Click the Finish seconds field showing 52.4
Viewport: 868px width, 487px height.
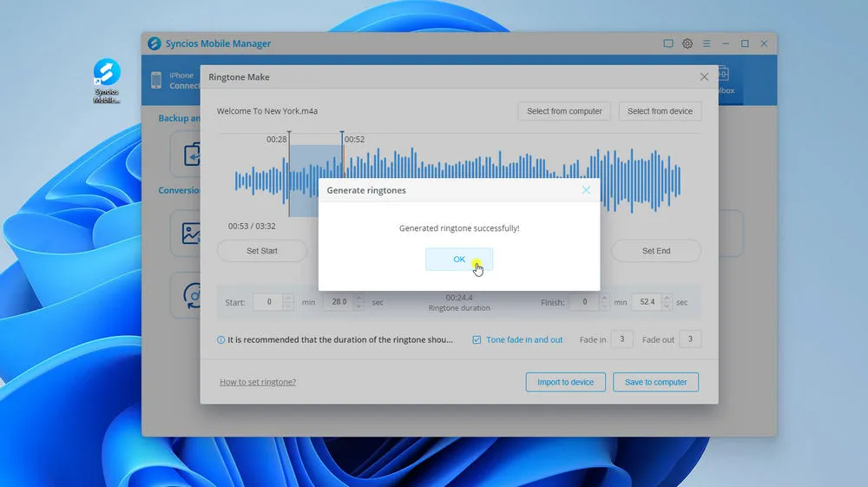coord(647,302)
